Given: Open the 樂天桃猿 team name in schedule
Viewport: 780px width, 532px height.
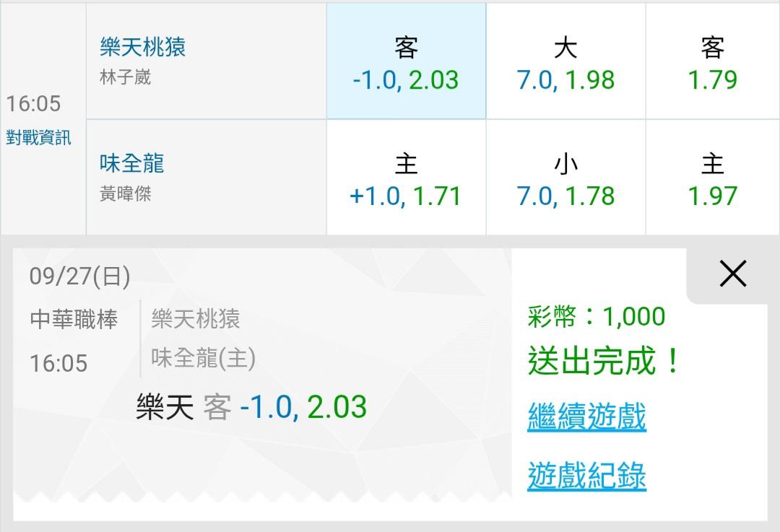Looking at the screenshot, I should [x=143, y=47].
